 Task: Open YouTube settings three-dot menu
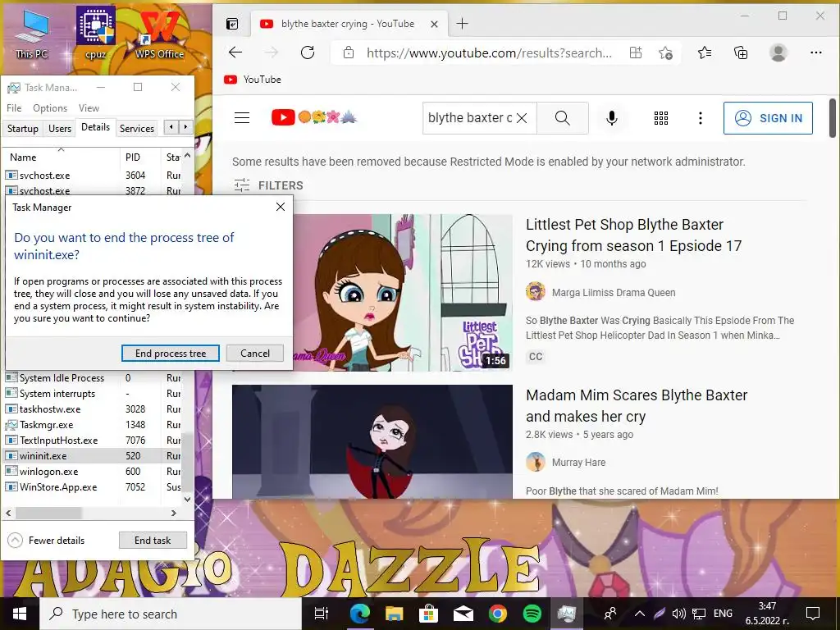point(701,118)
